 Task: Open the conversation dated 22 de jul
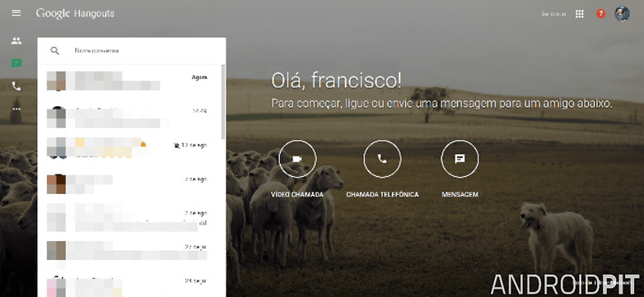[x=129, y=250]
